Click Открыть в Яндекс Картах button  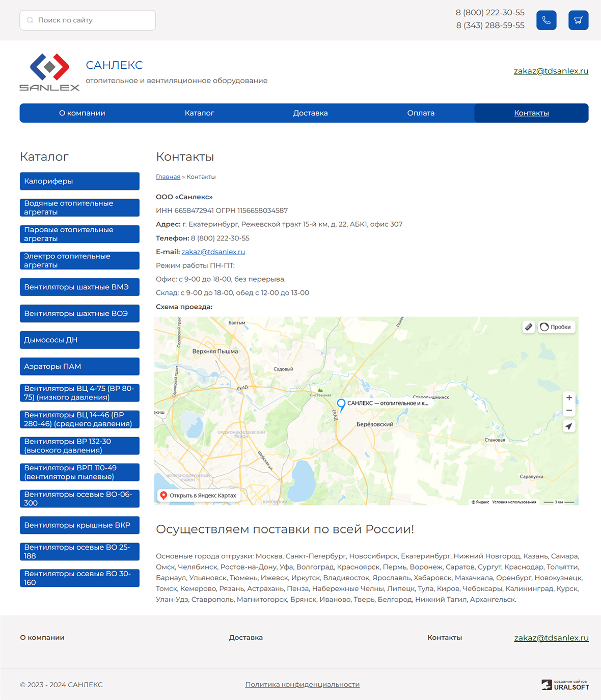pos(198,496)
